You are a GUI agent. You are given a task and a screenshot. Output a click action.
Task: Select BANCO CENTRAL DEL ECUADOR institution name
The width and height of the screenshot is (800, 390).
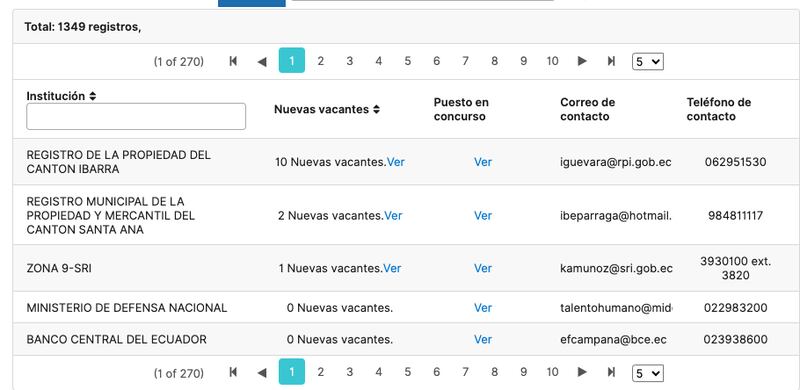pos(116,339)
